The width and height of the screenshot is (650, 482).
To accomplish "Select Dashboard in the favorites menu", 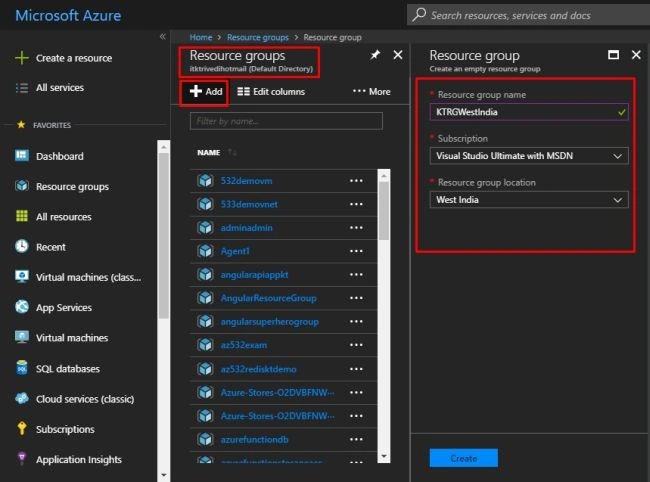I will pos(60,156).
